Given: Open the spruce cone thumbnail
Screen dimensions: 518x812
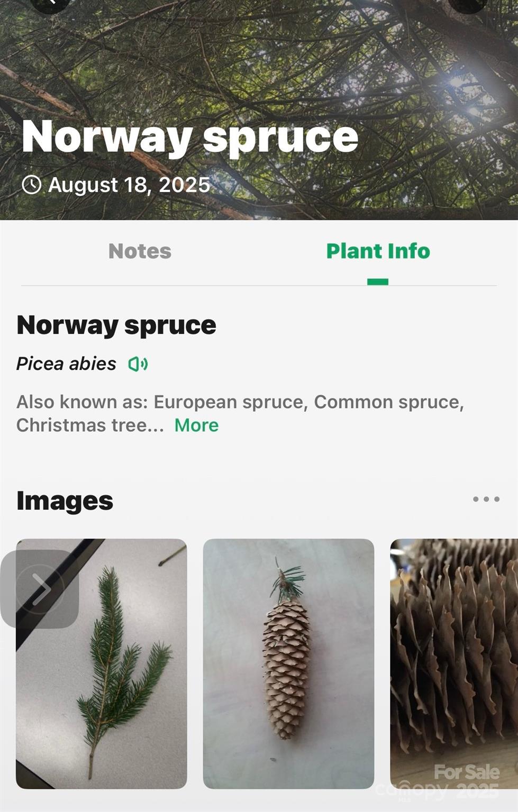Looking at the screenshot, I should coord(288,663).
